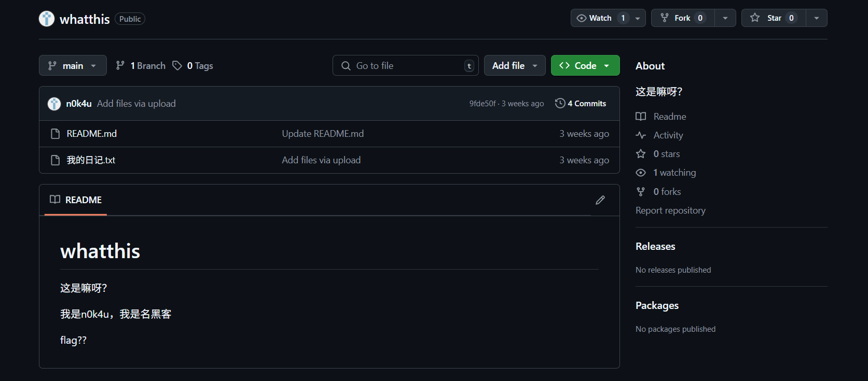Click the Activity pulse icon in About
The image size is (868, 381).
coord(641,135)
